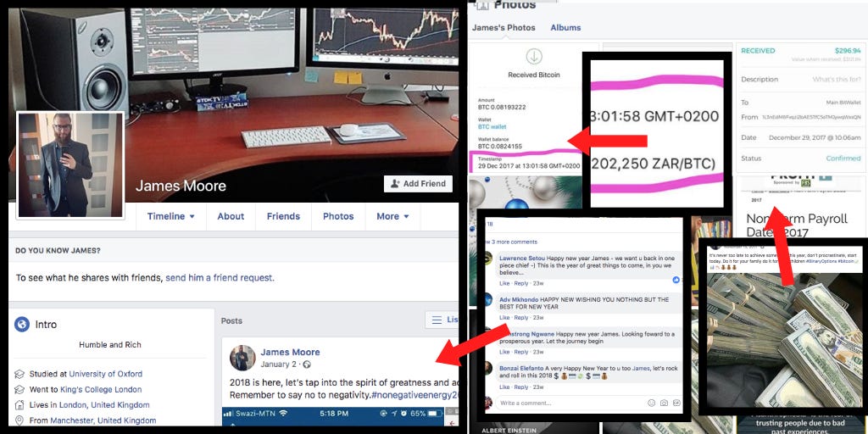The width and height of the screenshot is (868, 434).
Task: Click the public audience globe icon on post
Action: [x=307, y=364]
